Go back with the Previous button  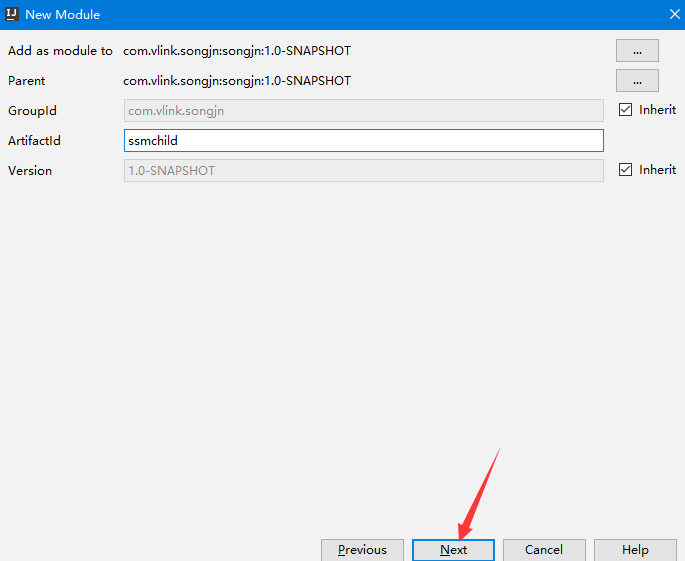pos(362,550)
